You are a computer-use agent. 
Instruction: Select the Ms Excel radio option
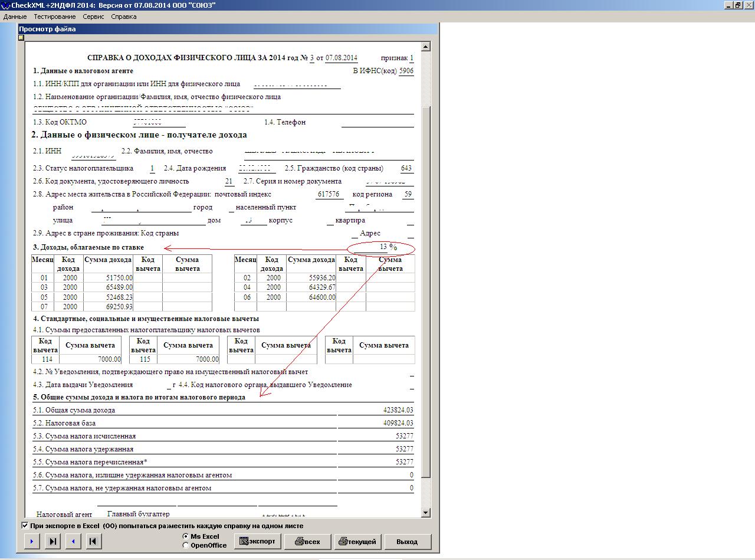(186, 536)
